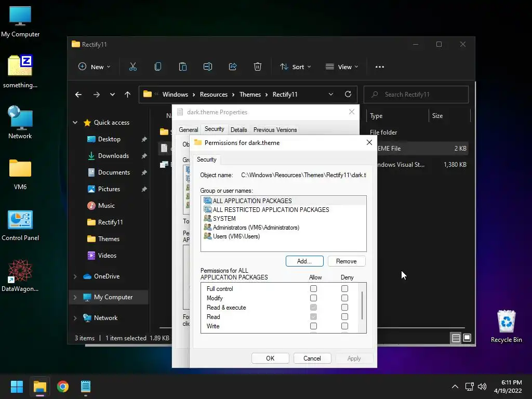
Task: Click the greyed Allow box for Read
Action: point(313,316)
